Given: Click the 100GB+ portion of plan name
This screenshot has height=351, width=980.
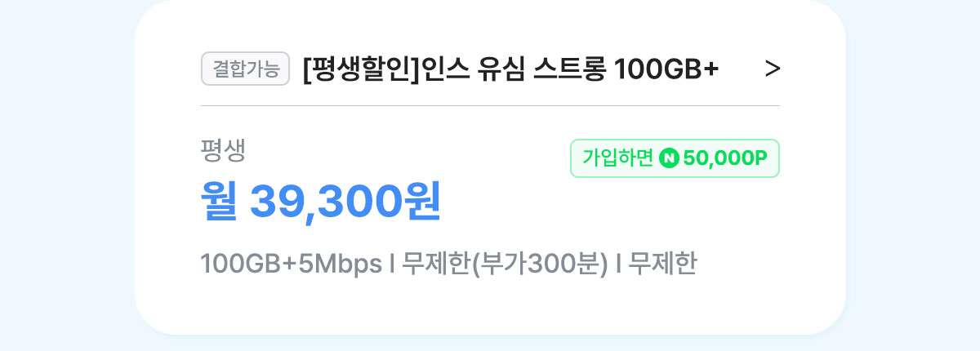Looking at the screenshot, I should (666, 70).
